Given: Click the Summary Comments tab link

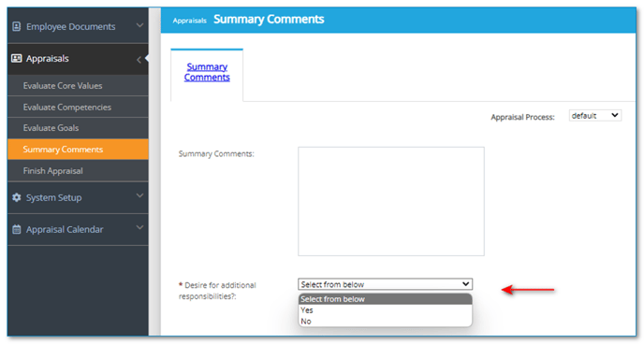Looking at the screenshot, I should click(x=207, y=72).
